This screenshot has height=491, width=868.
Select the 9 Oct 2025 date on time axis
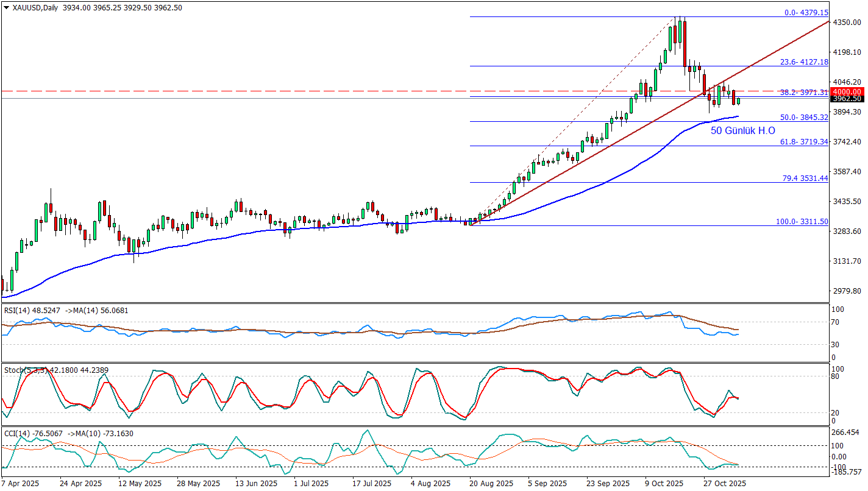664,484
